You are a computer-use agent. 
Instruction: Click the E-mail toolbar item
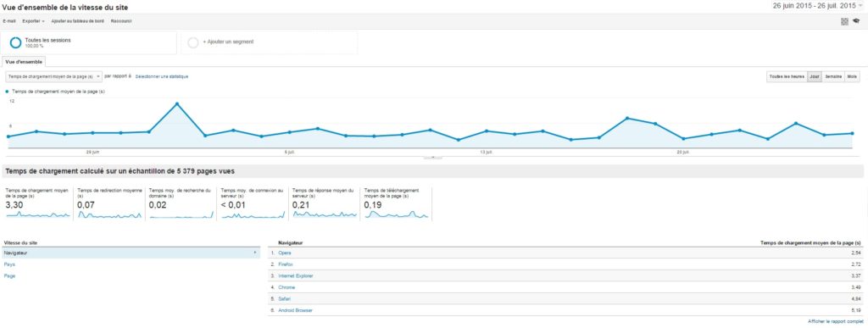9,21
